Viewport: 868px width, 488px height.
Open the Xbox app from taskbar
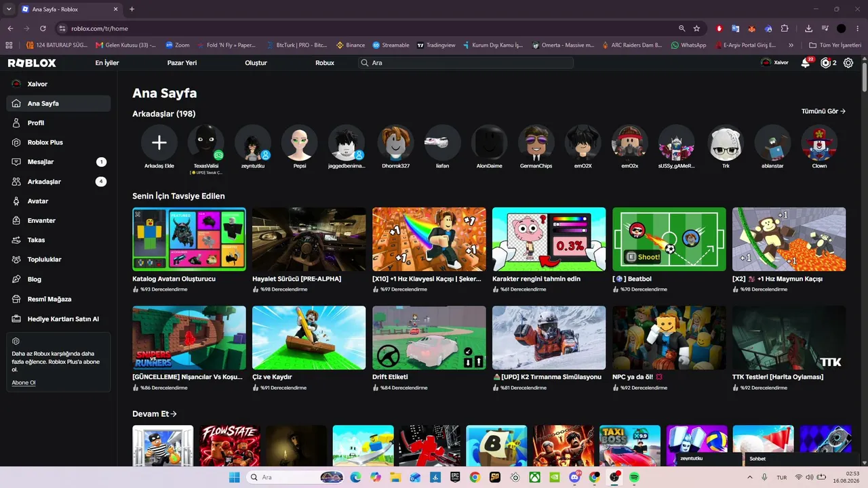[x=536, y=477]
